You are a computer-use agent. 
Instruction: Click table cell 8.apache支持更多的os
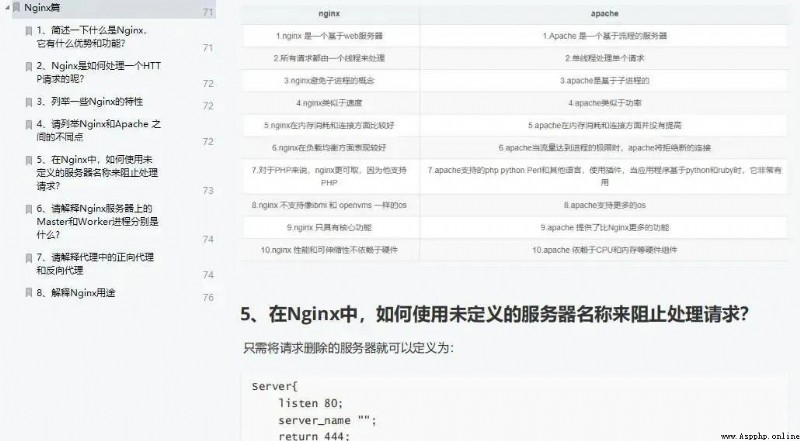(x=605, y=205)
